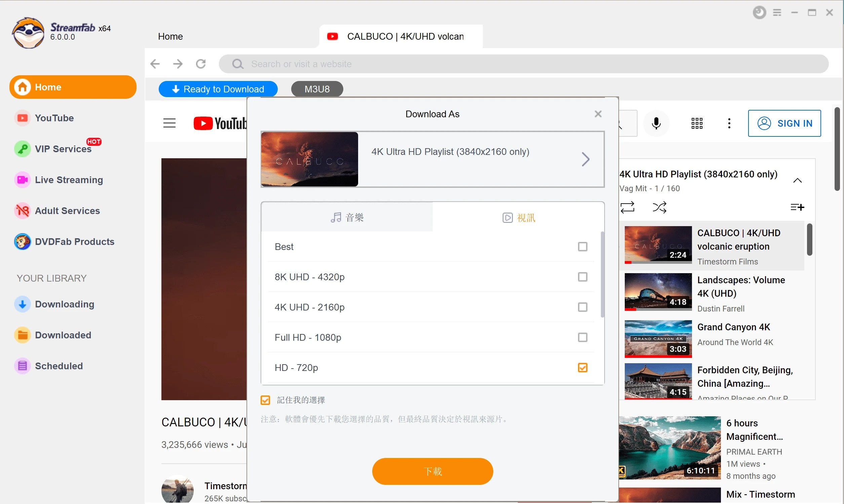Click the Live Streaming sidebar icon
Screen dimensions: 844x504
[x=22, y=179]
